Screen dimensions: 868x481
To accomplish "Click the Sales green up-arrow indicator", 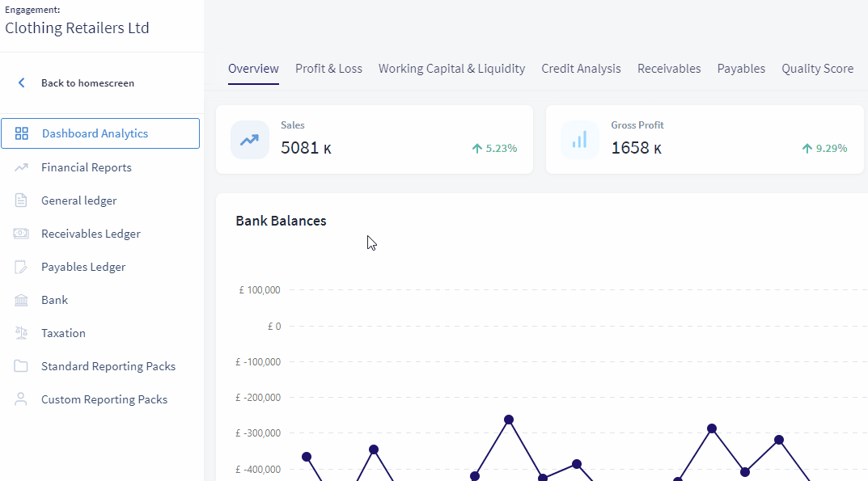I will coord(477,148).
